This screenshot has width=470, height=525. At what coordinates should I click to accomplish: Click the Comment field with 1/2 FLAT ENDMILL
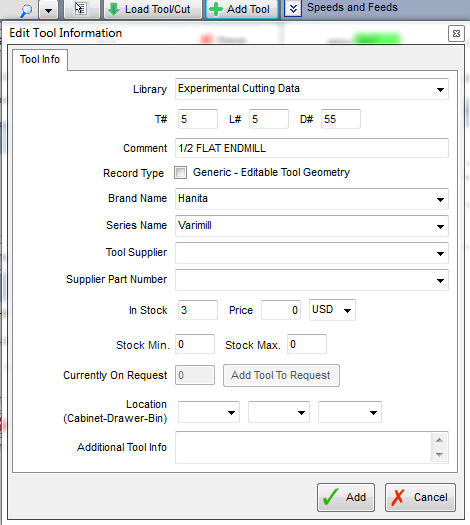click(312, 148)
